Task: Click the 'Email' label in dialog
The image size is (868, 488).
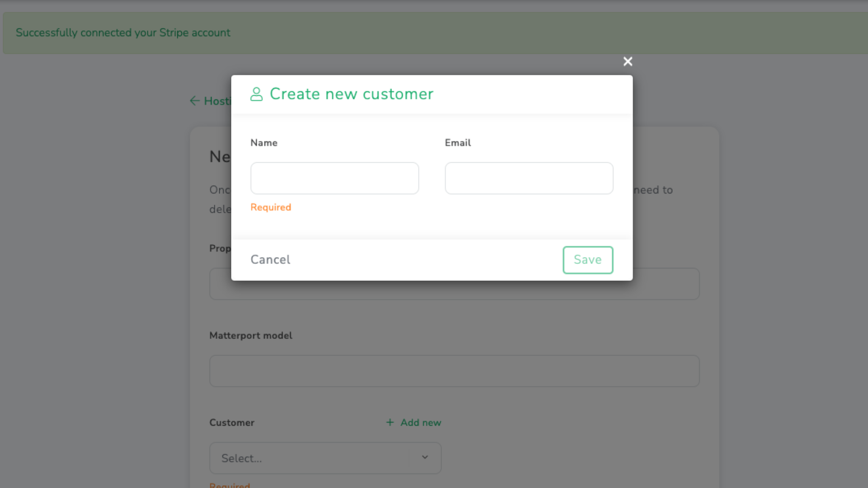Action: coord(458,143)
